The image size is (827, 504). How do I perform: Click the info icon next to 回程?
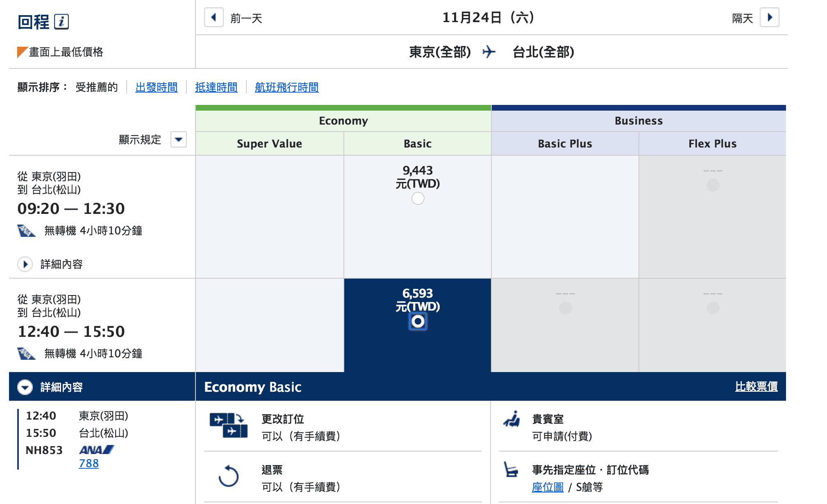(x=61, y=22)
